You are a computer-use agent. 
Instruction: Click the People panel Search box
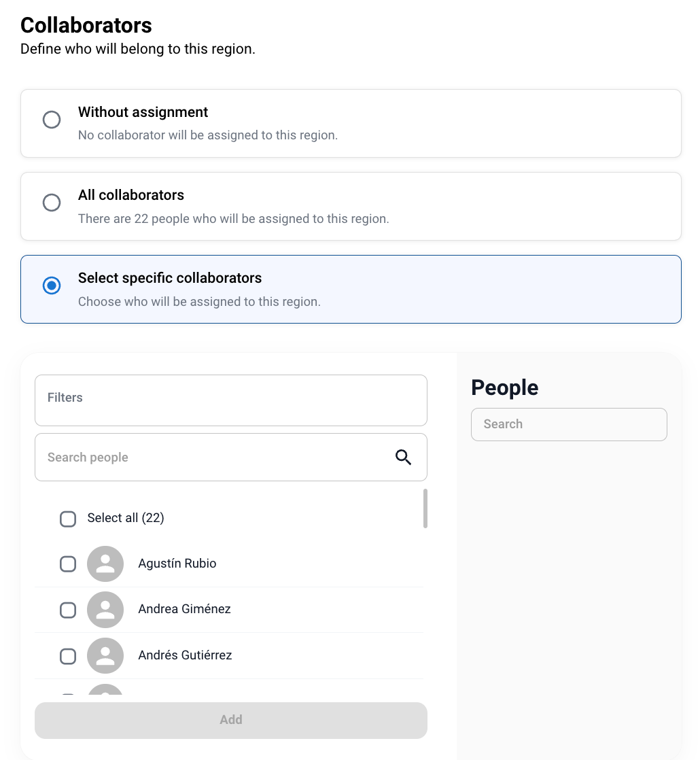pos(568,424)
